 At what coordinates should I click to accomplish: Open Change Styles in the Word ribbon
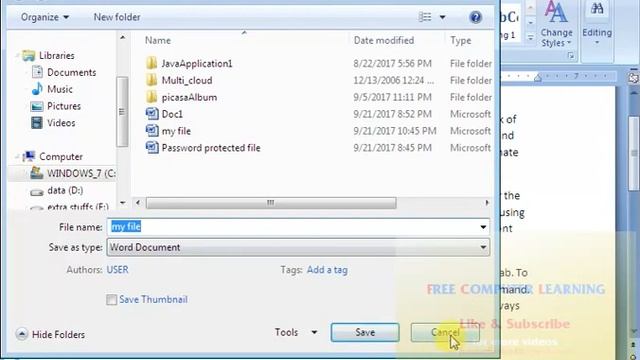[x=556, y=24]
